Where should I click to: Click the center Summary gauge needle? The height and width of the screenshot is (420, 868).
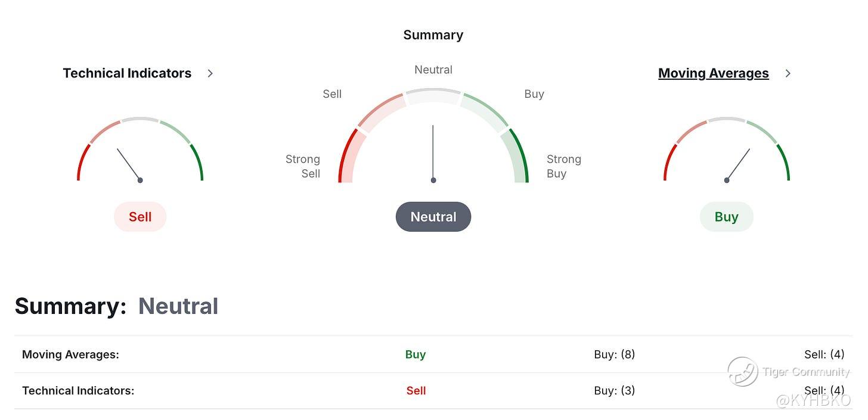tap(433, 153)
